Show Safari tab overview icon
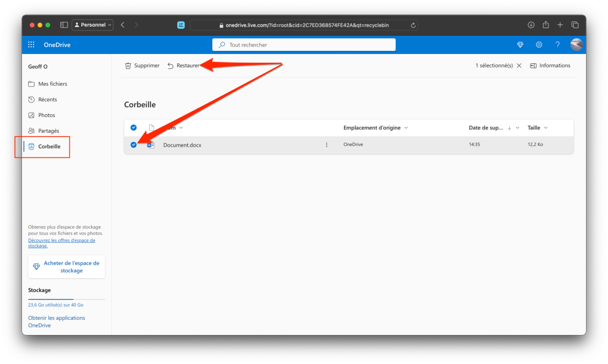The image size is (608, 364). (575, 25)
